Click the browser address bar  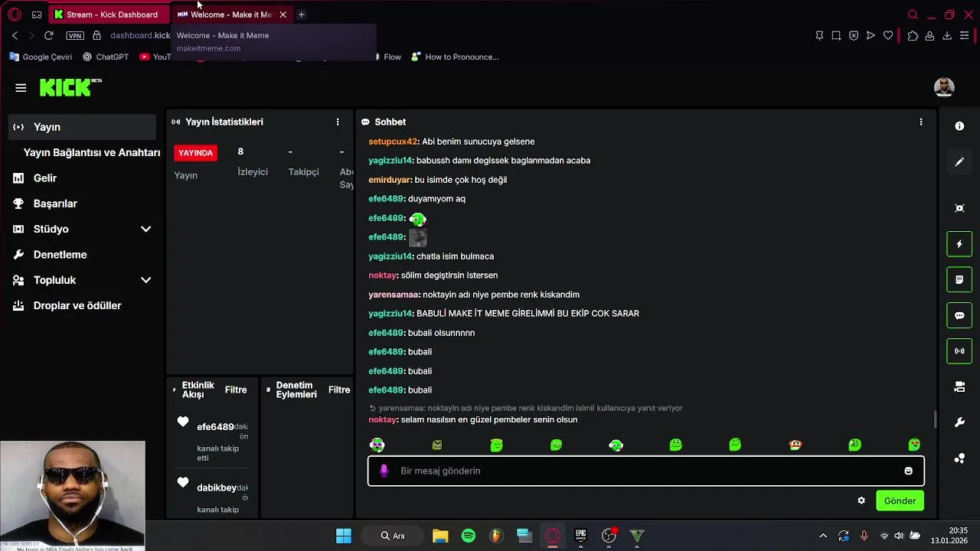[x=140, y=35]
